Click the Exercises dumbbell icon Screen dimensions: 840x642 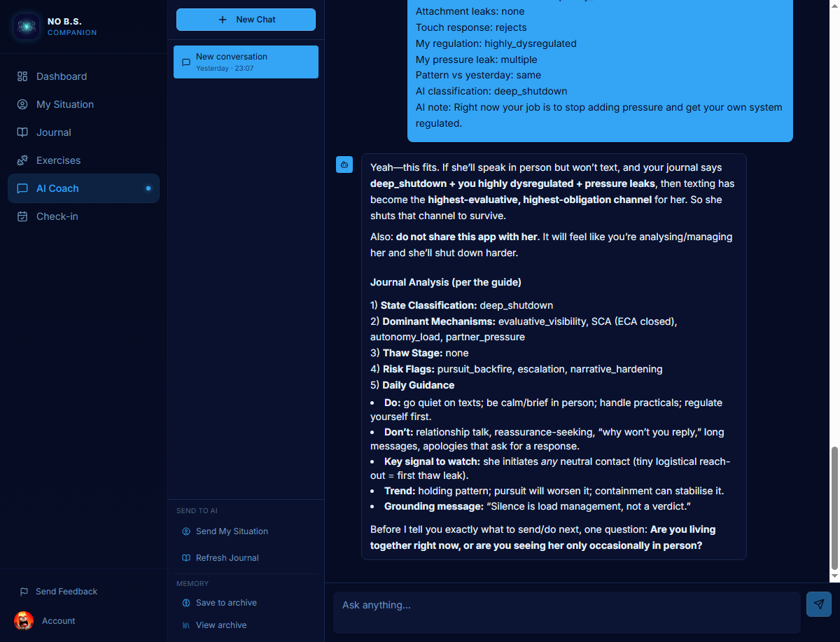(x=22, y=160)
